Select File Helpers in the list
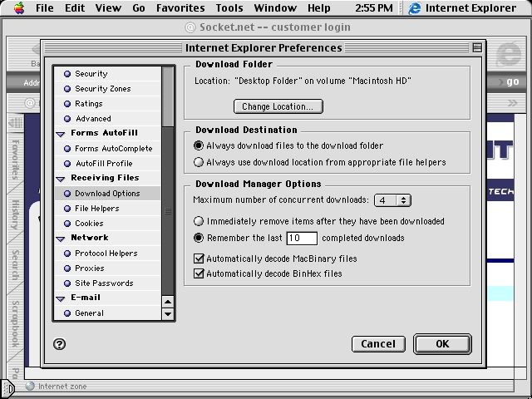This screenshot has height=399, width=532. click(108, 209)
